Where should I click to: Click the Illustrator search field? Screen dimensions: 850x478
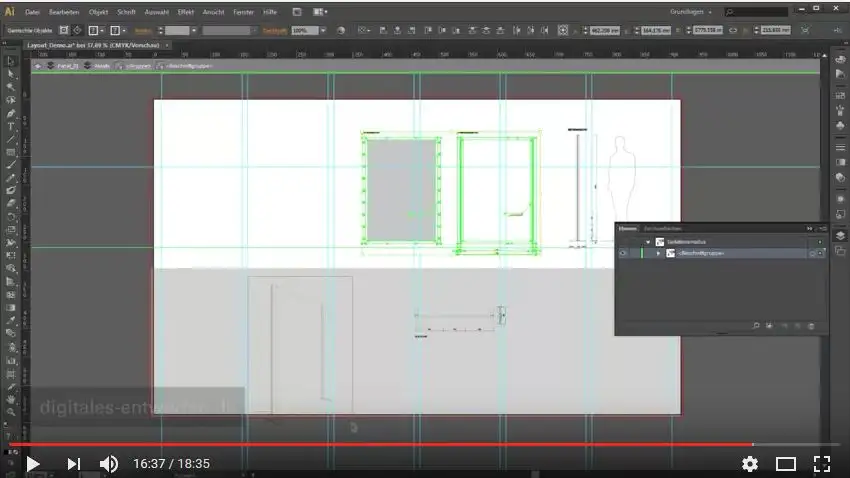click(757, 12)
